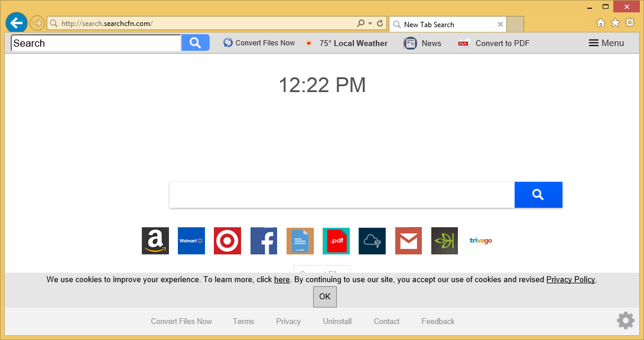Open Convert to PDF toolbar item

pos(494,43)
